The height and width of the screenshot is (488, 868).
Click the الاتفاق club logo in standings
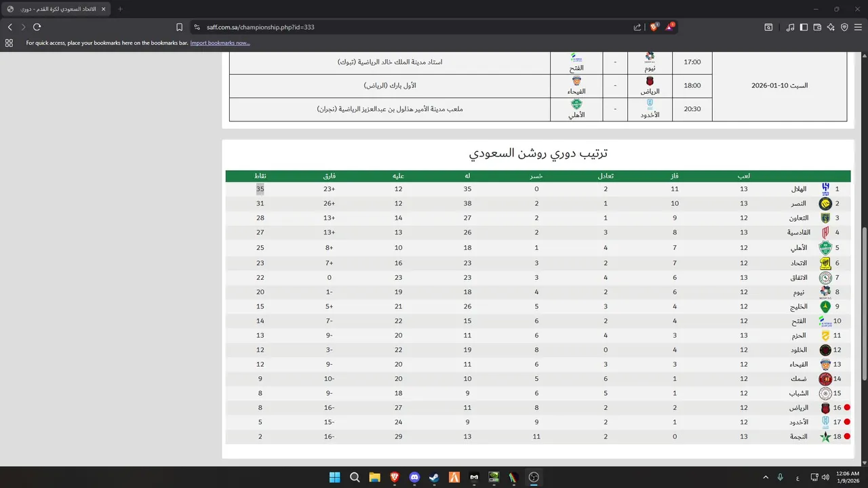pyautogui.click(x=825, y=277)
